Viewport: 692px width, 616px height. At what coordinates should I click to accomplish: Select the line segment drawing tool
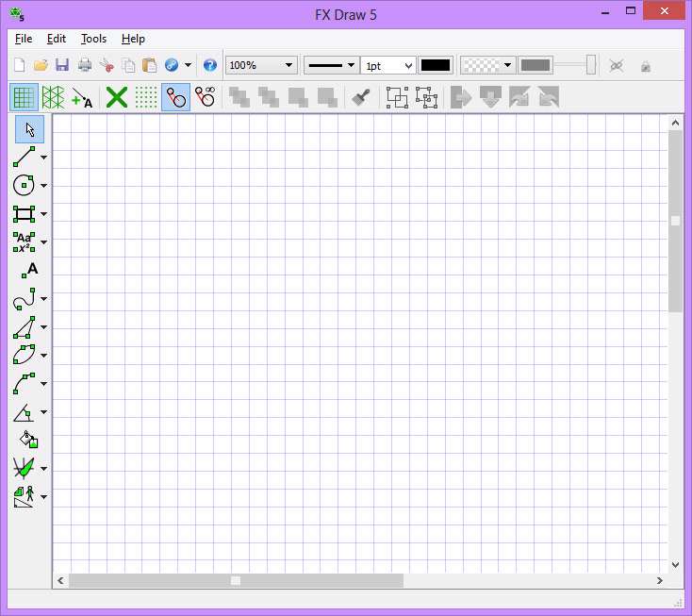point(25,158)
